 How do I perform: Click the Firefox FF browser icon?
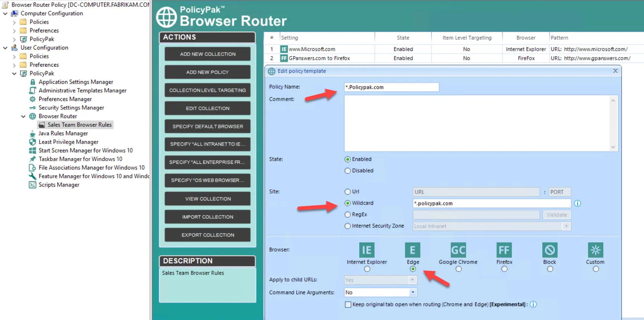pyautogui.click(x=504, y=250)
